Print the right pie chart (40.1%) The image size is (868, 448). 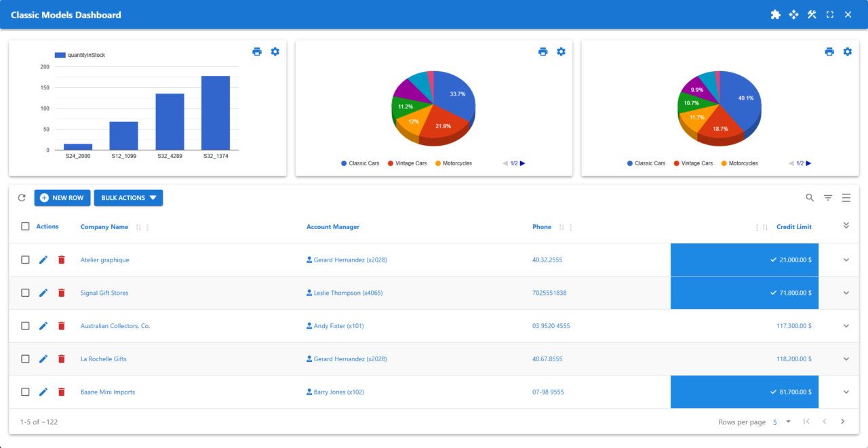tap(829, 52)
